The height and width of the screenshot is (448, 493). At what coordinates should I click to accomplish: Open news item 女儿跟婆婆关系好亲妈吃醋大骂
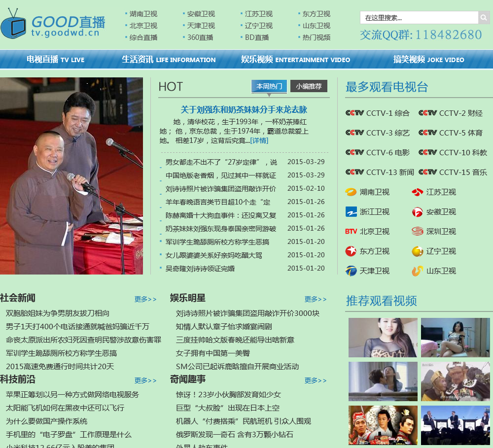(x=214, y=255)
